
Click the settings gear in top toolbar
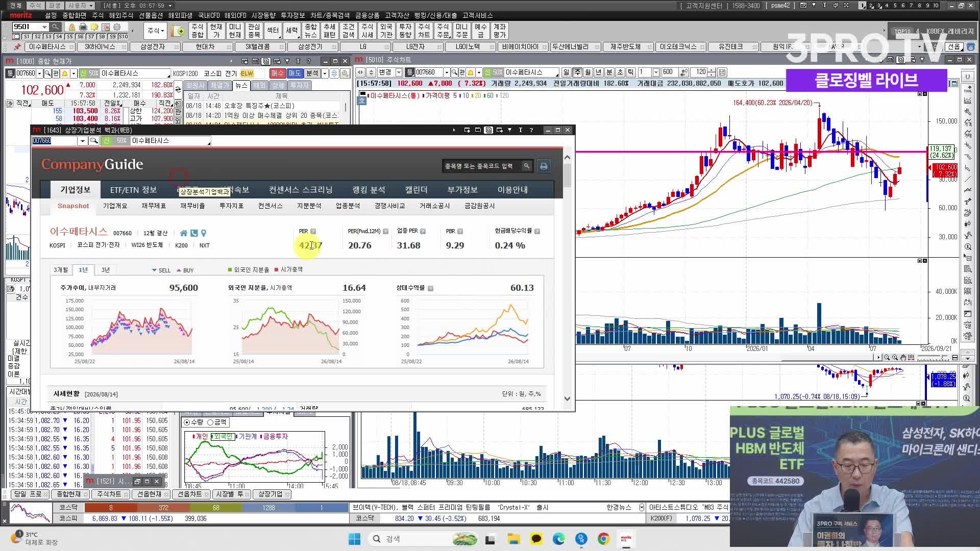(x=117, y=27)
